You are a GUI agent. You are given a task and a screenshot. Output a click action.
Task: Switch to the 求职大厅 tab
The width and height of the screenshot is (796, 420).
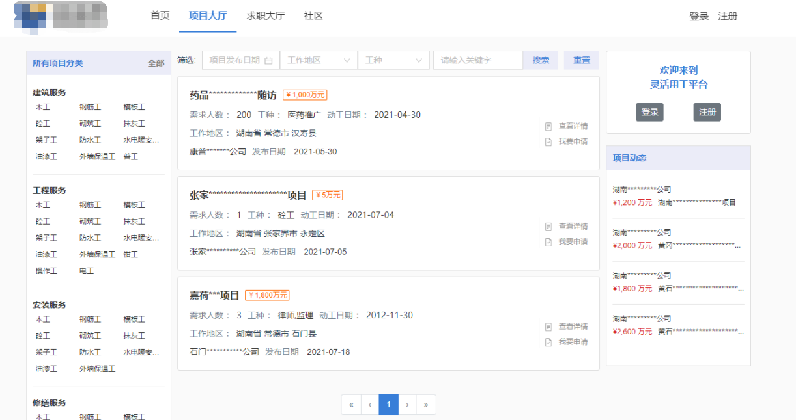[x=265, y=16]
